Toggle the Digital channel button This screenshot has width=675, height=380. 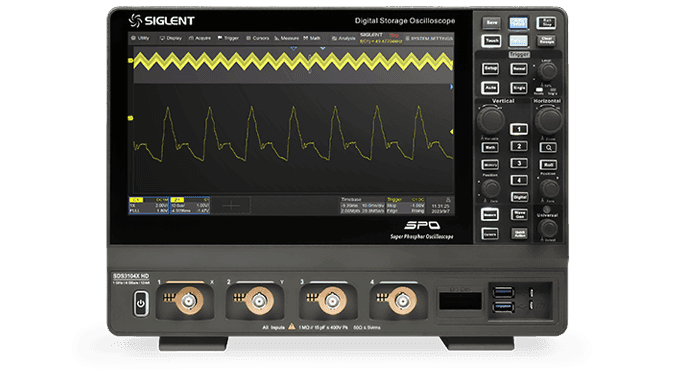click(x=519, y=197)
